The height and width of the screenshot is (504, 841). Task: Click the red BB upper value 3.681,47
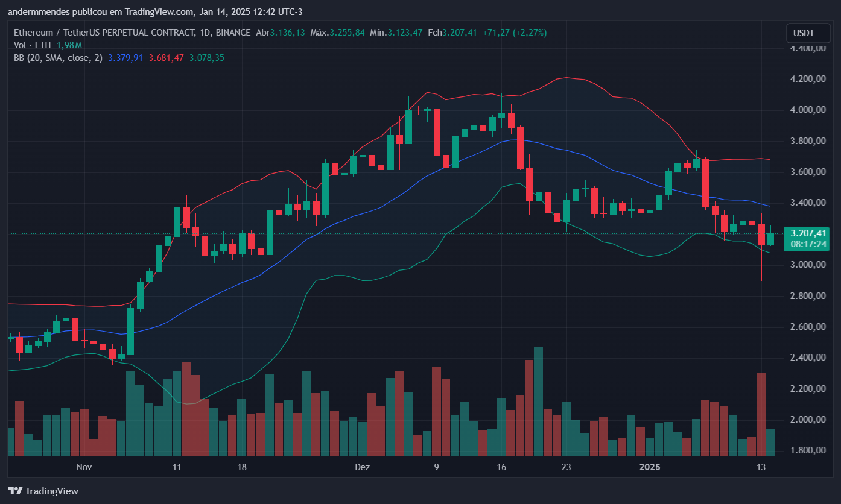(x=167, y=58)
